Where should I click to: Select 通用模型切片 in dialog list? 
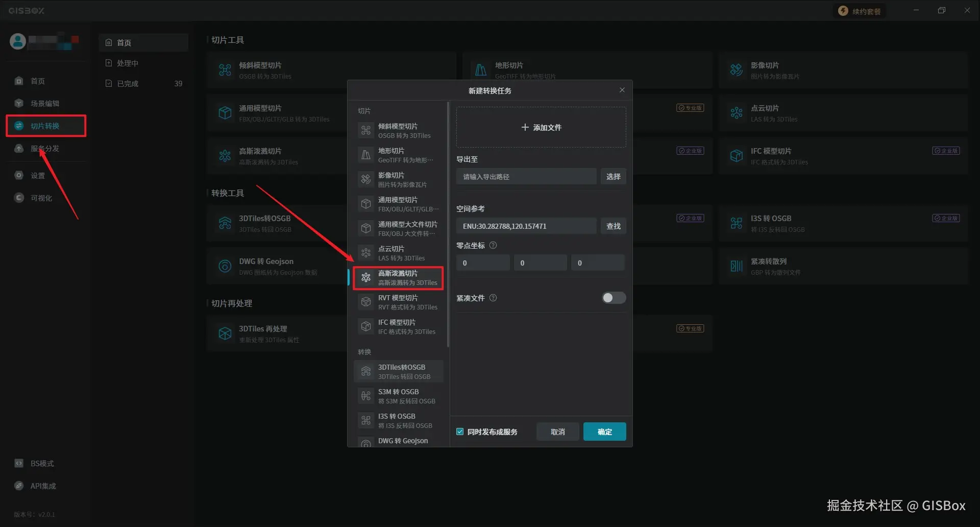click(398, 204)
